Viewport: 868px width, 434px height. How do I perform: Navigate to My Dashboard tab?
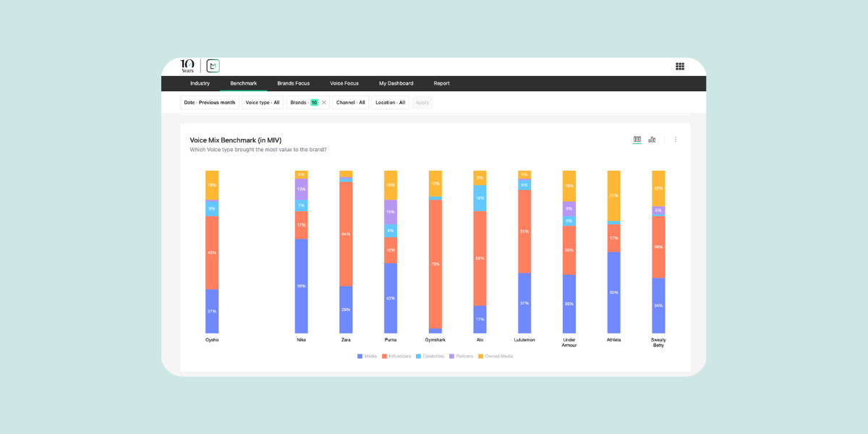point(396,83)
